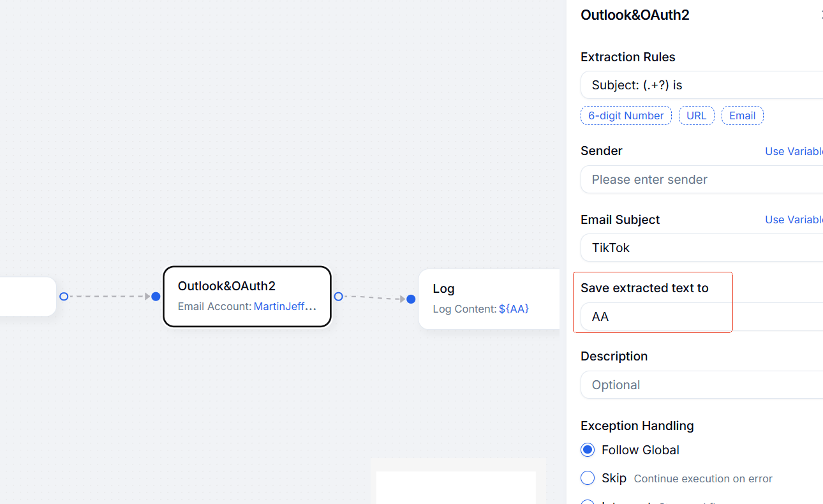Click the Outlook&OAuth2 node's input port

pos(156,297)
